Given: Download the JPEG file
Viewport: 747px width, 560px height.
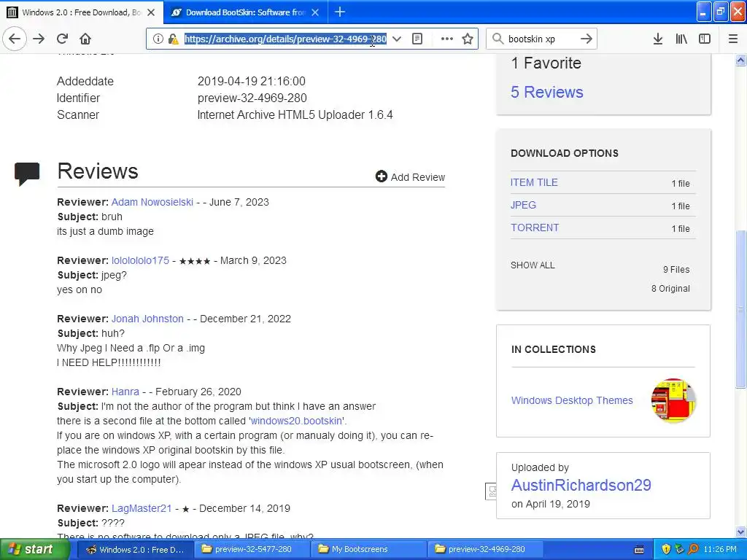Looking at the screenshot, I should pyautogui.click(x=523, y=205).
